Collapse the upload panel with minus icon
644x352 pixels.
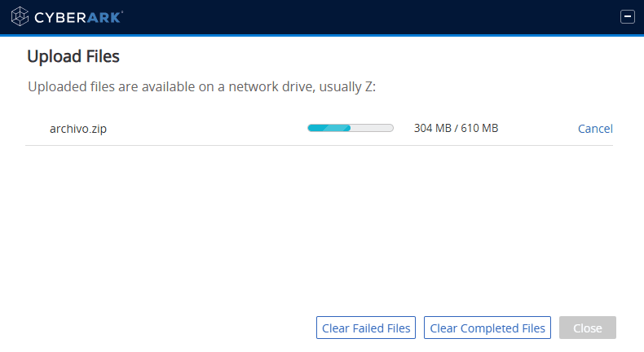627,17
